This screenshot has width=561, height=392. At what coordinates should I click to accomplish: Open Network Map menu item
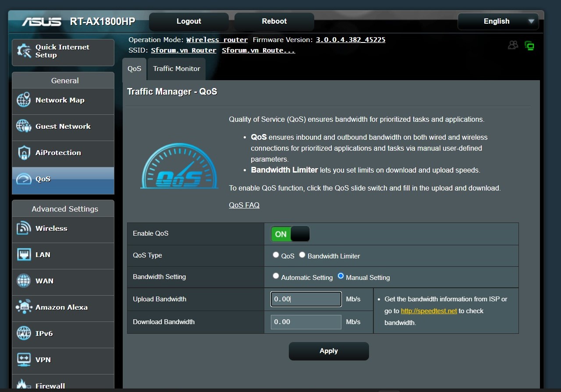pyautogui.click(x=63, y=100)
